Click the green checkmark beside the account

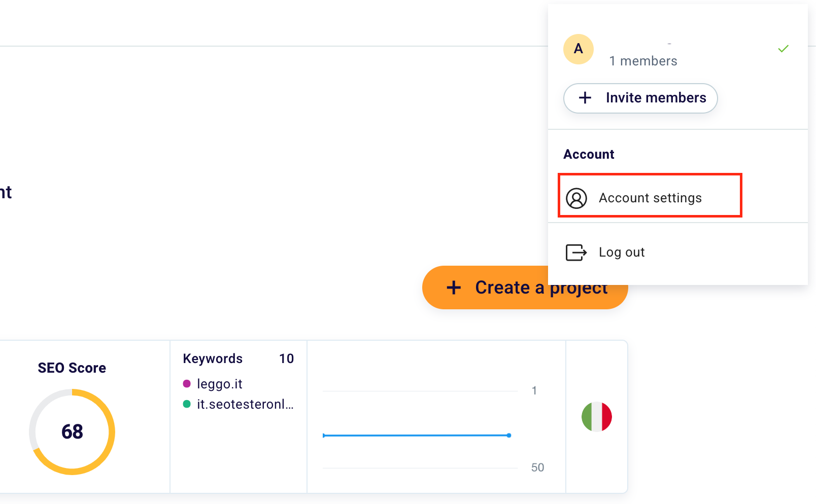(783, 48)
